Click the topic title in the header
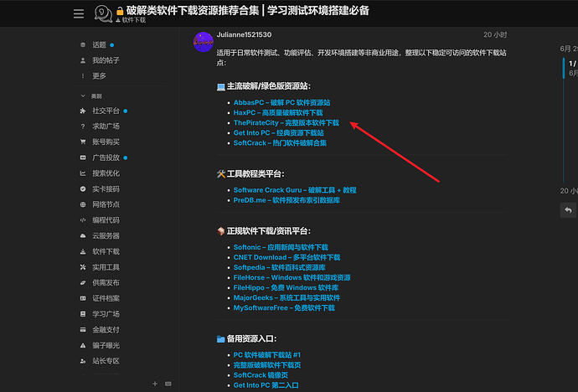The image size is (578, 392). 247,10
